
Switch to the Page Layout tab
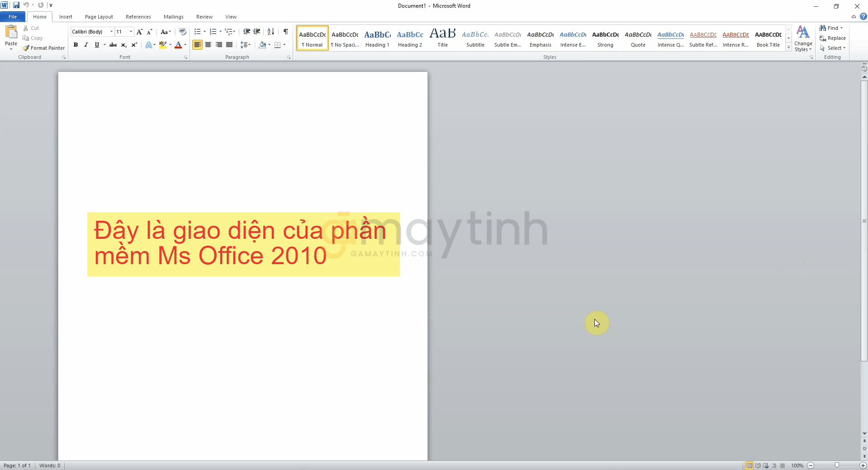pos(99,17)
